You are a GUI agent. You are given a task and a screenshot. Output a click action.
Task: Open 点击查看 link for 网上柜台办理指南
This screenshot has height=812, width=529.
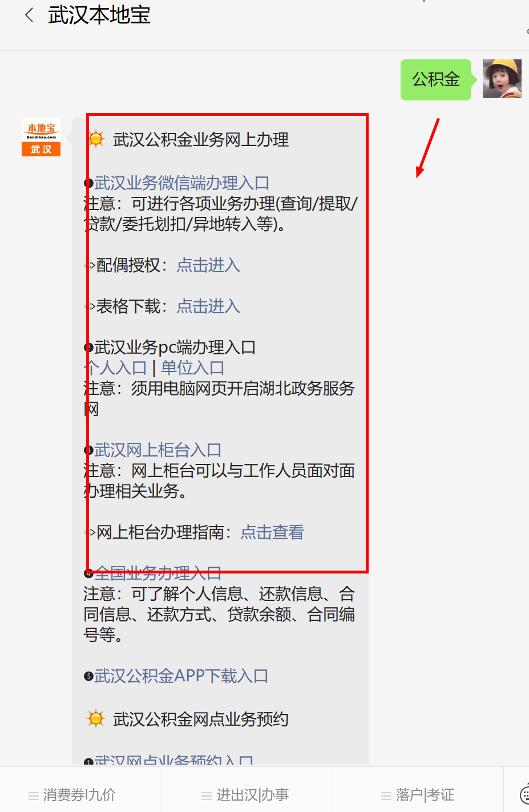click(272, 532)
